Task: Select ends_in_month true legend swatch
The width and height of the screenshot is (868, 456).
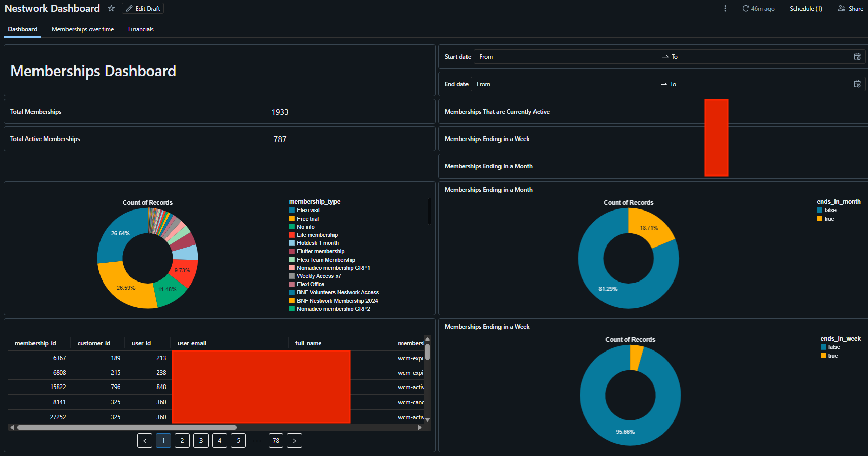Action: 820,219
